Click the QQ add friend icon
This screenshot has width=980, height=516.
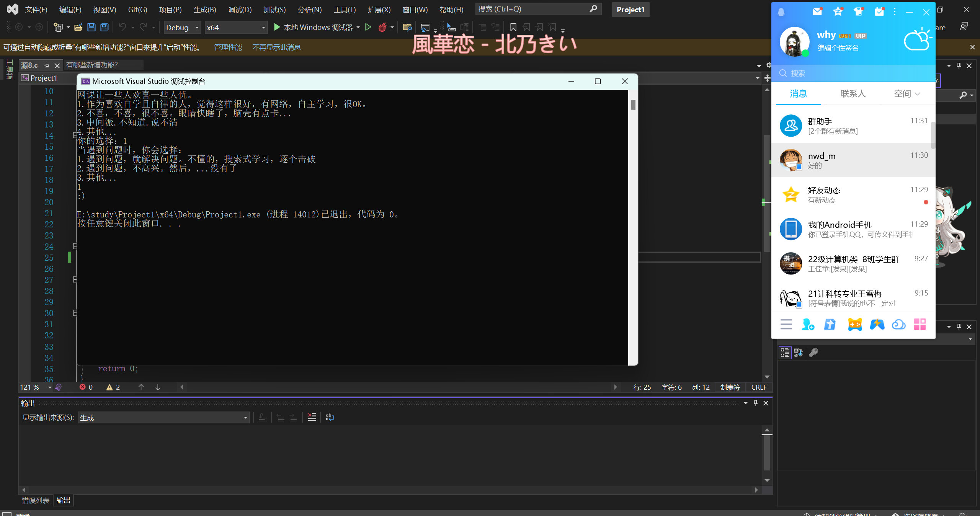(x=808, y=325)
